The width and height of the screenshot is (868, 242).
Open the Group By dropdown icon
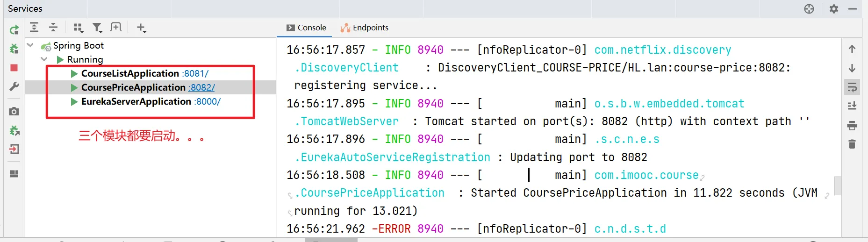[78, 28]
